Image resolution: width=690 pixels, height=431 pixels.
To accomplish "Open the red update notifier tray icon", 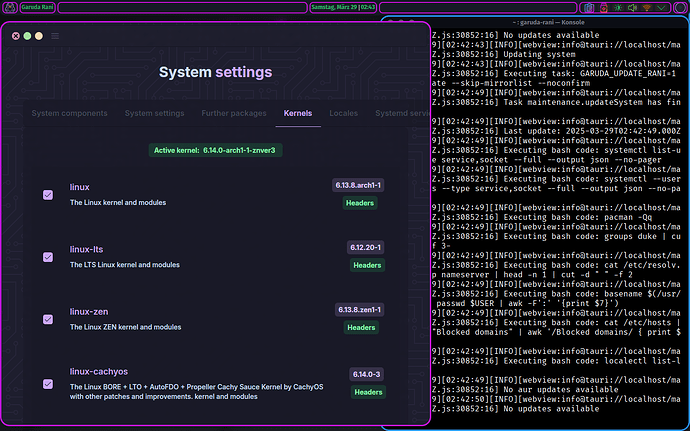I will click(604, 8).
